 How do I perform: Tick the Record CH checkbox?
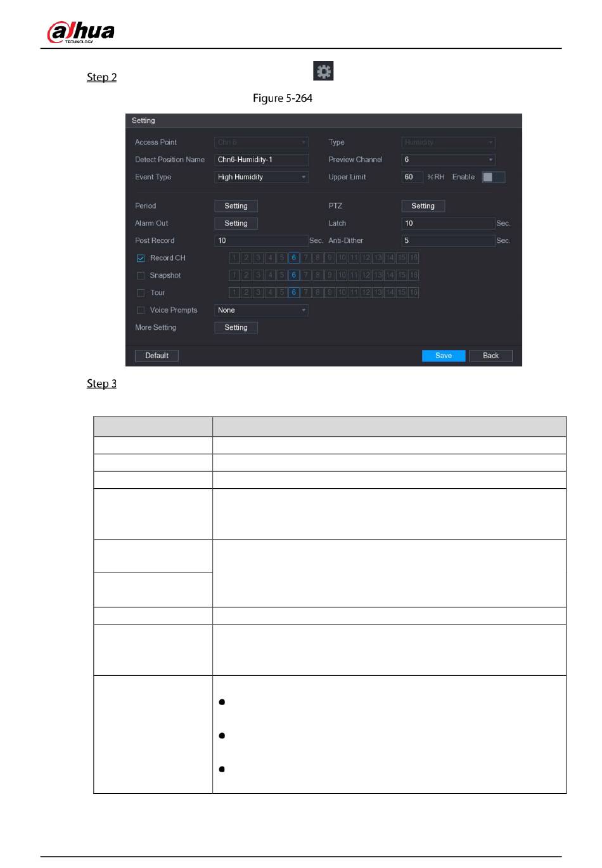(x=141, y=258)
